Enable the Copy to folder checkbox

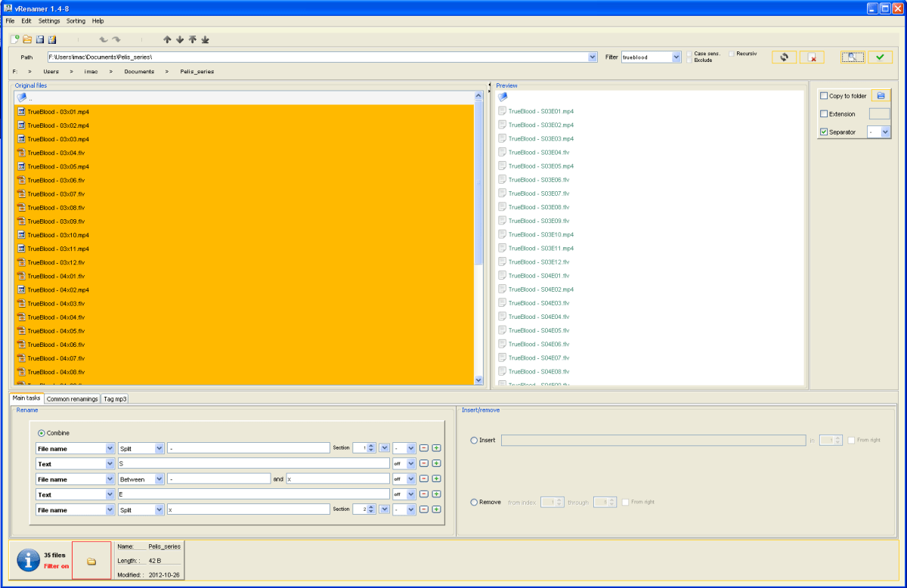pyautogui.click(x=824, y=96)
